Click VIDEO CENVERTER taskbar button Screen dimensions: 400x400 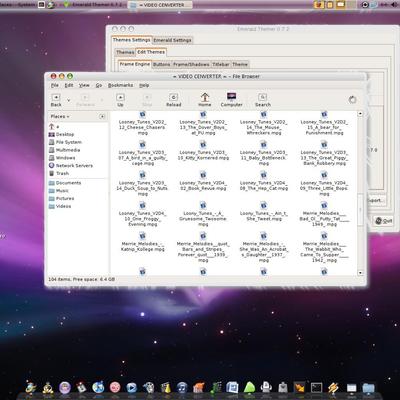(x=161, y=5)
